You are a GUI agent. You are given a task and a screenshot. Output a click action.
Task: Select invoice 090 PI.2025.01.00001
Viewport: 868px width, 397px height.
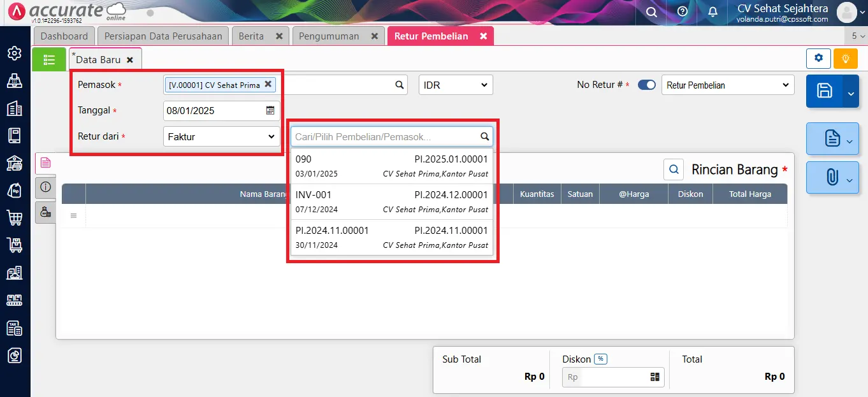[x=392, y=166]
